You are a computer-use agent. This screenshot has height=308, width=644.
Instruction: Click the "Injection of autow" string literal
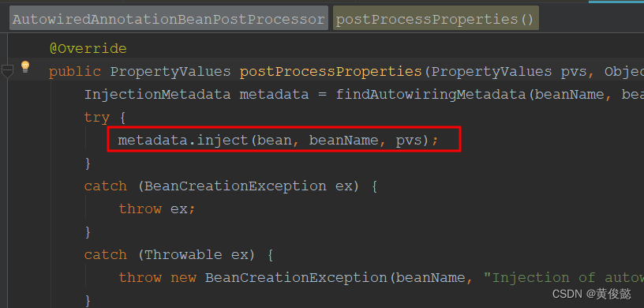[563, 278]
